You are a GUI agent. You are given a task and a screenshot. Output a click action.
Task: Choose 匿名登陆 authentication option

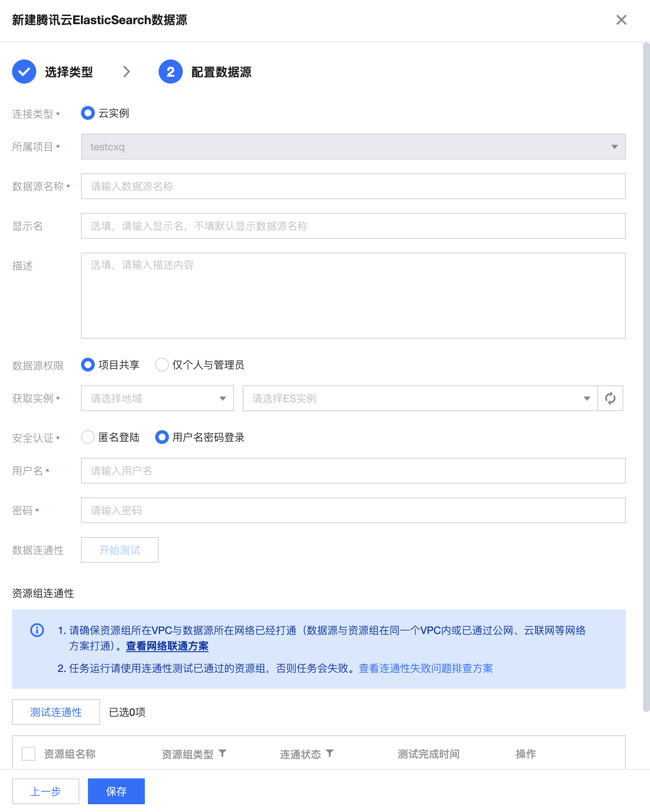click(x=88, y=437)
